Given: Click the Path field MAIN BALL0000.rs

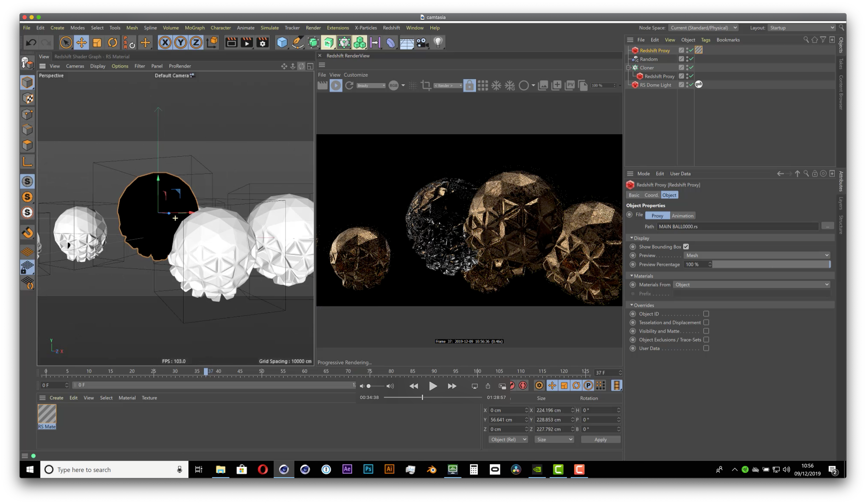Looking at the screenshot, I should 737,226.
